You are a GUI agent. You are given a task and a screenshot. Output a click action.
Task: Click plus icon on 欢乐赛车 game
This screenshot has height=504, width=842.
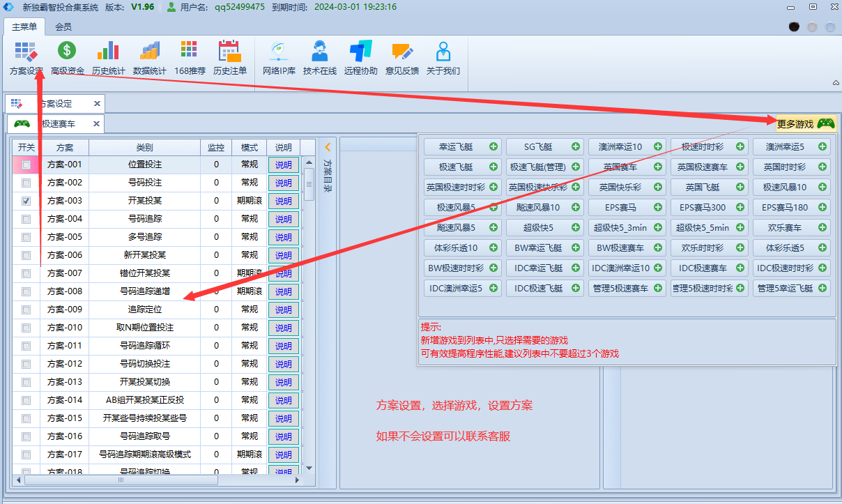click(822, 227)
